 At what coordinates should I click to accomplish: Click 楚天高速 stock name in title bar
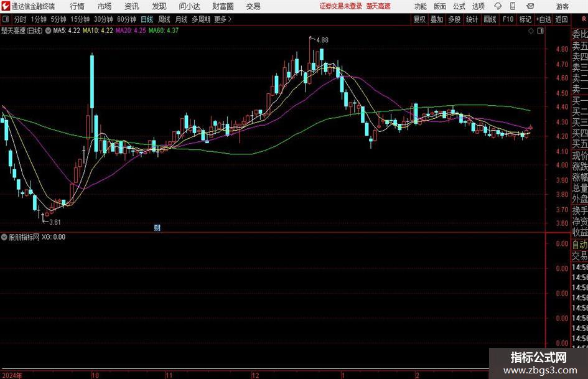[378, 6]
